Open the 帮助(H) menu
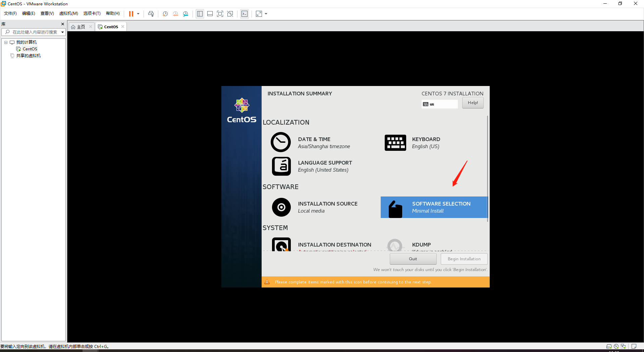644x352 pixels. tap(113, 13)
